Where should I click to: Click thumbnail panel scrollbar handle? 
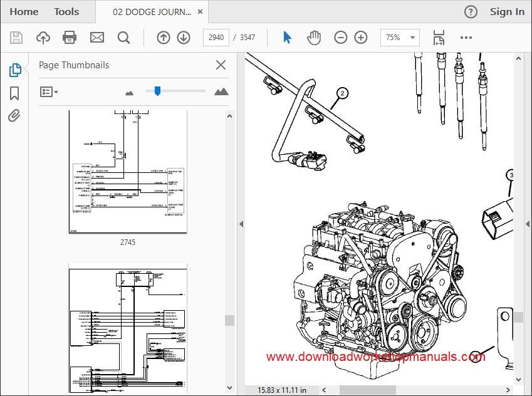(x=230, y=320)
